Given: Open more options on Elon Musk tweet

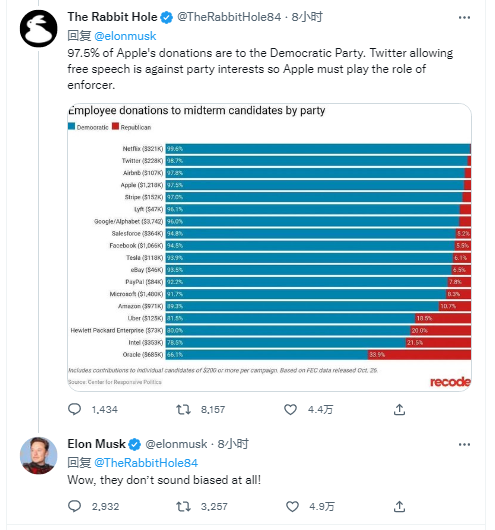Looking at the screenshot, I should coord(464,444).
